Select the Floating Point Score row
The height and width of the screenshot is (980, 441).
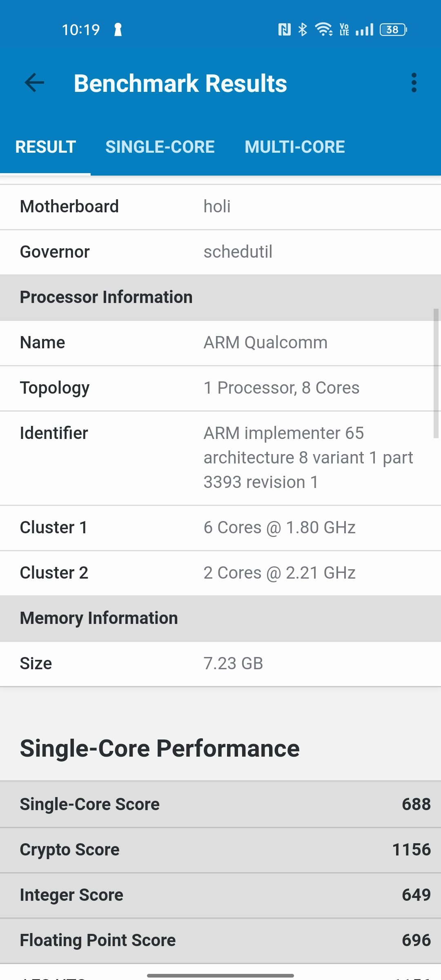pos(220,940)
